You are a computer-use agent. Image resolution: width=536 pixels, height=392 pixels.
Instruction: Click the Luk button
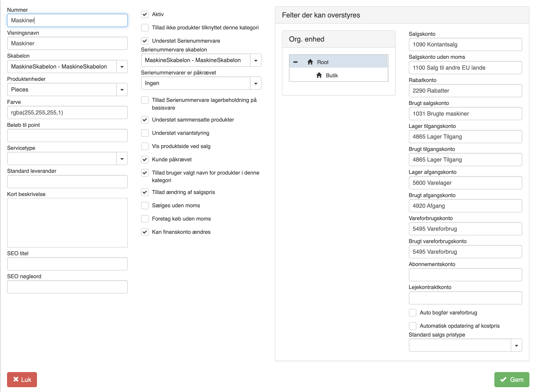coord(22,379)
